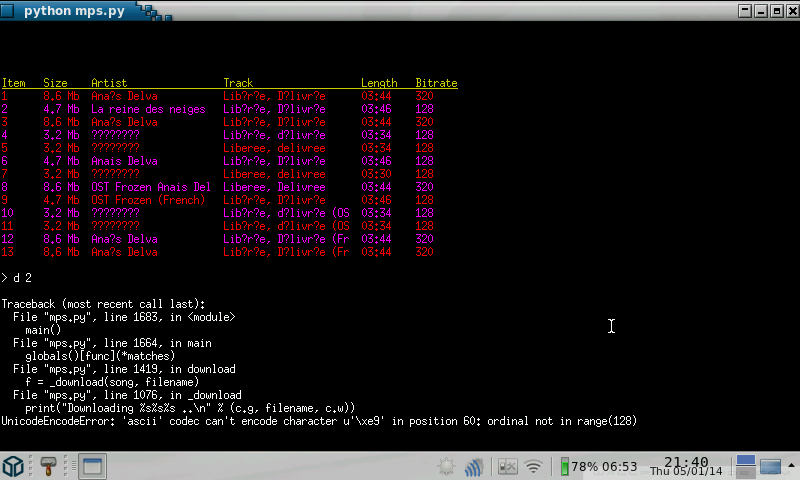This screenshot has height=480, width=800.
Task: Click artist La reine des neiges
Action: coord(148,109)
